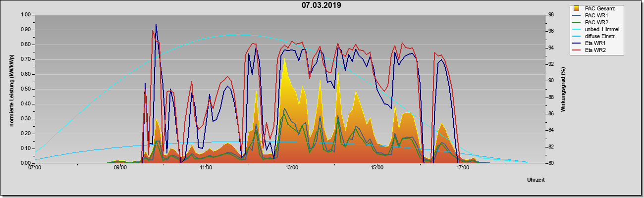Click the 13:00 time axis label
The width and height of the screenshot is (644, 198).
pos(292,168)
